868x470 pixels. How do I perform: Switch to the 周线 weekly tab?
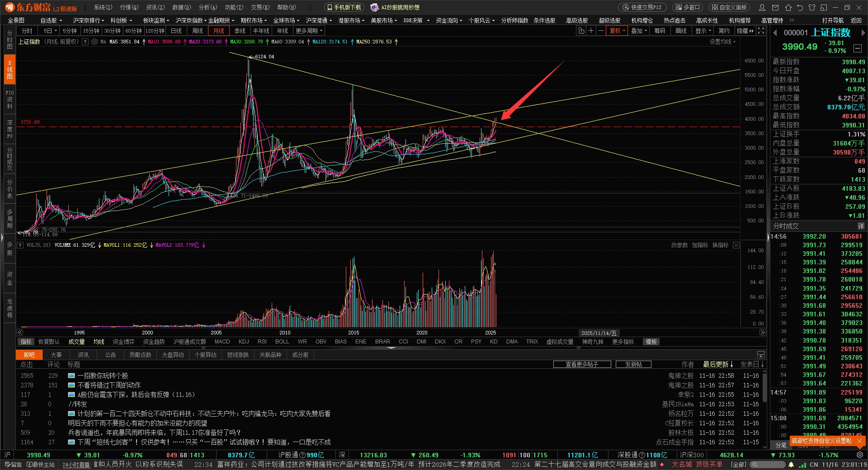(198, 31)
